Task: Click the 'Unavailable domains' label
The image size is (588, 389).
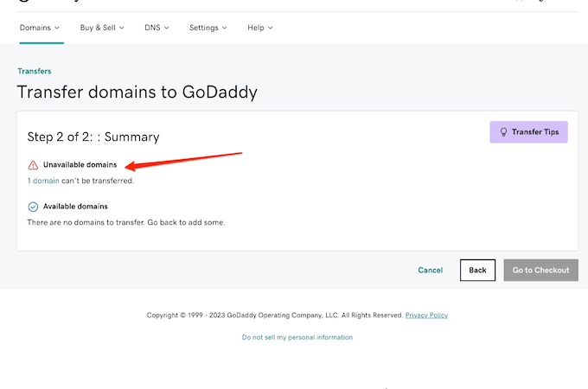Action: point(80,164)
